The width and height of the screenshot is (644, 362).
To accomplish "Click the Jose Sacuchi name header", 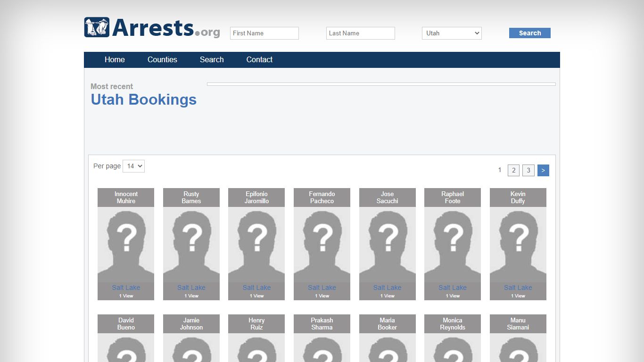I will coord(388,197).
